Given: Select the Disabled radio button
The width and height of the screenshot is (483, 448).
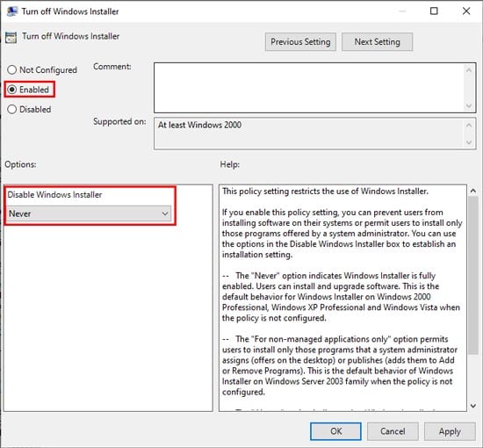Looking at the screenshot, I should 11,110.
